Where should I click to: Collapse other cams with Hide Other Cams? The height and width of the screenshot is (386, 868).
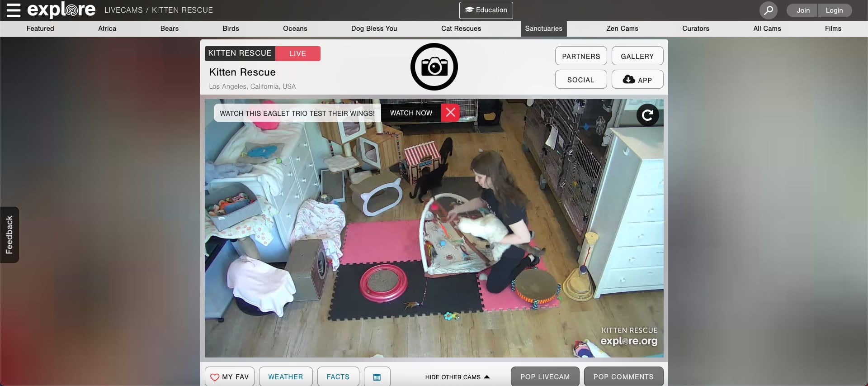(x=458, y=377)
